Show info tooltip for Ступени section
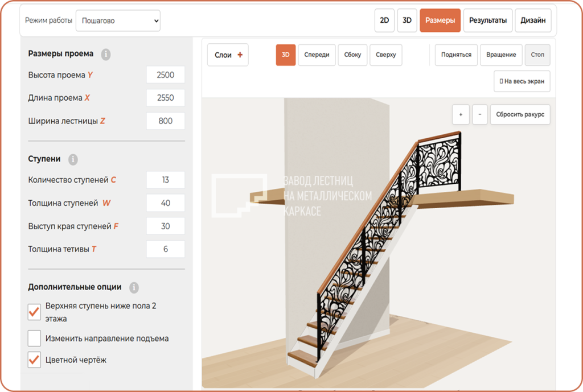This screenshot has width=583, height=392. tap(73, 159)
